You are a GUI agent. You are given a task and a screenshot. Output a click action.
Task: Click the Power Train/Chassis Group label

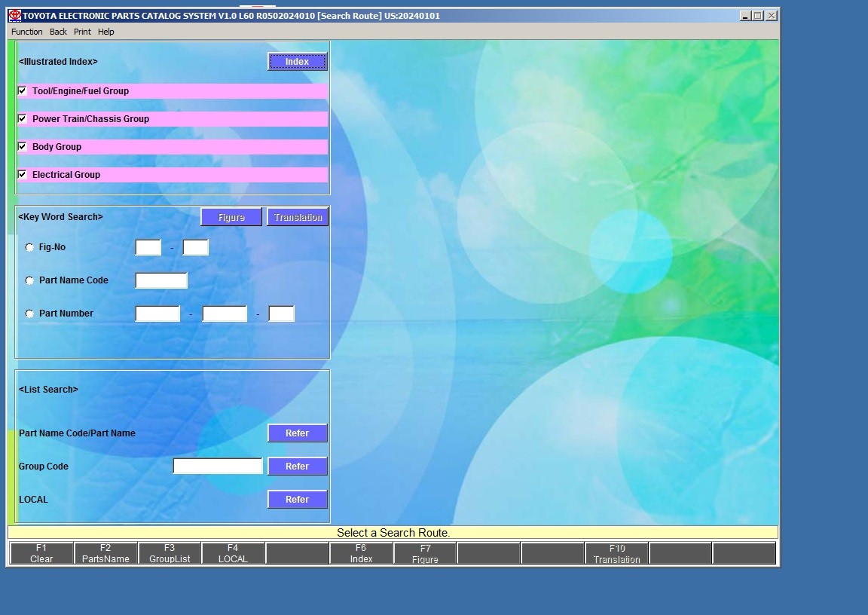click(90, 119)
